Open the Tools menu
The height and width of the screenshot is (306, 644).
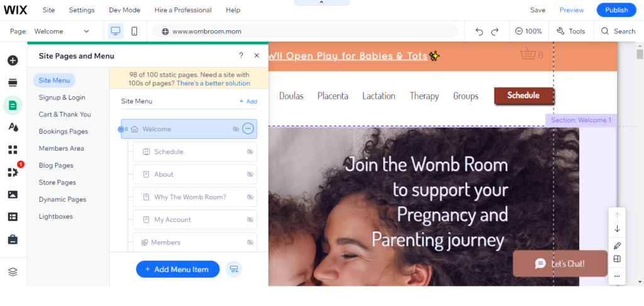tap(571, 31)
